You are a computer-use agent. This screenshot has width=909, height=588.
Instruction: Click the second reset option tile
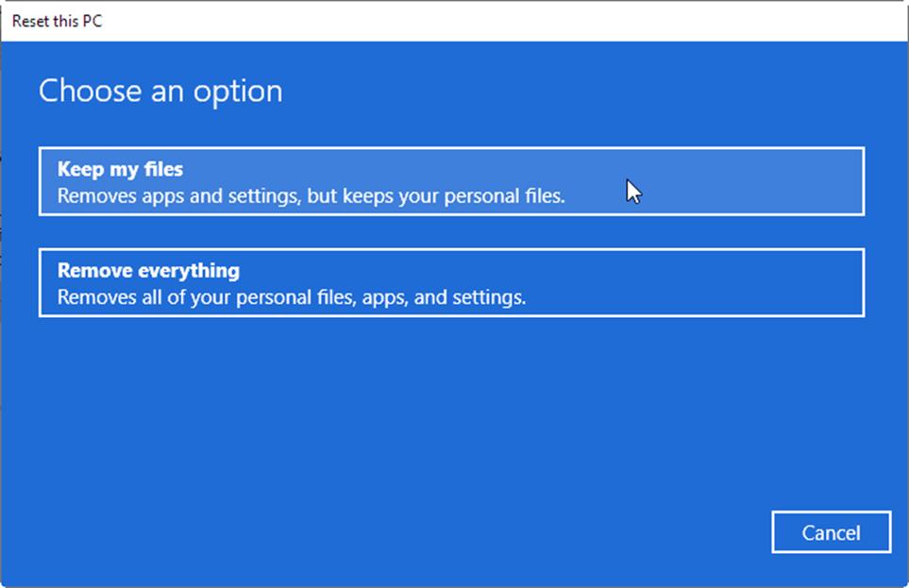click(451, 283)
